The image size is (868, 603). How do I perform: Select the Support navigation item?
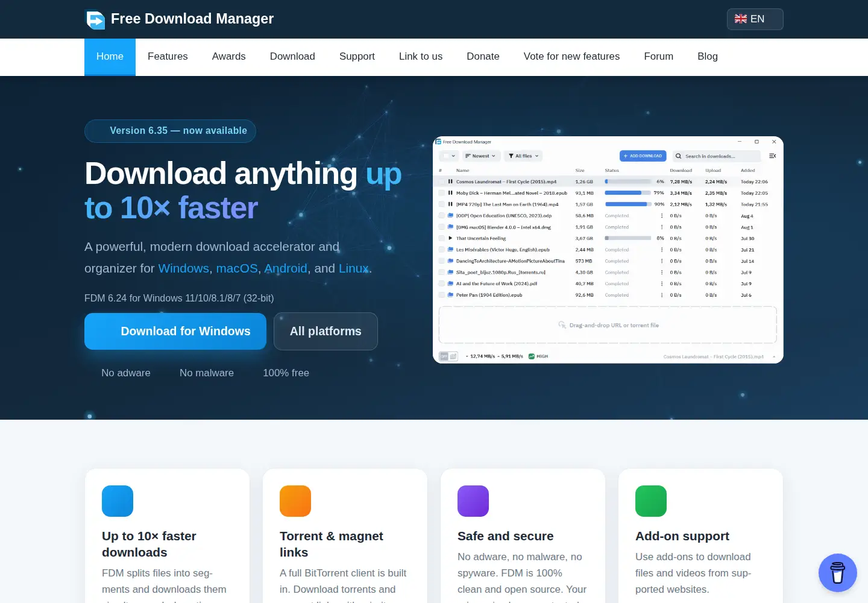coord(357,57)
